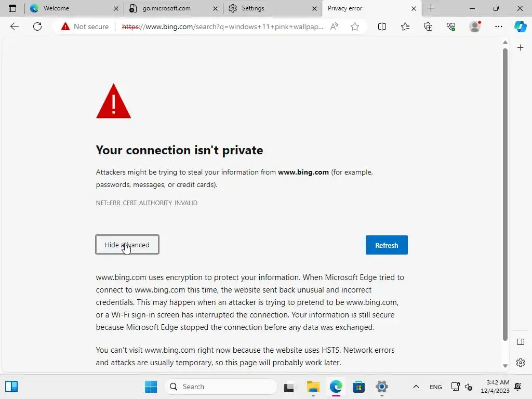Click the taskbar Search box

tap(221, 387)
